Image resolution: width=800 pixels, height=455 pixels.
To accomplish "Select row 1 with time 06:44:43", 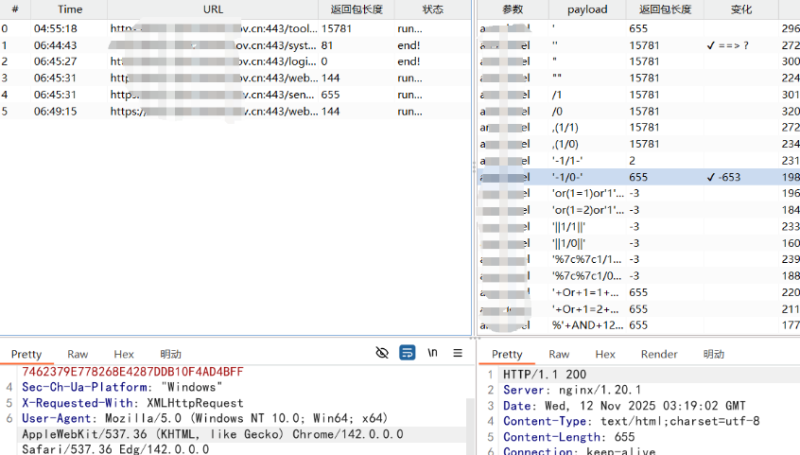I will tap(235, 45).
